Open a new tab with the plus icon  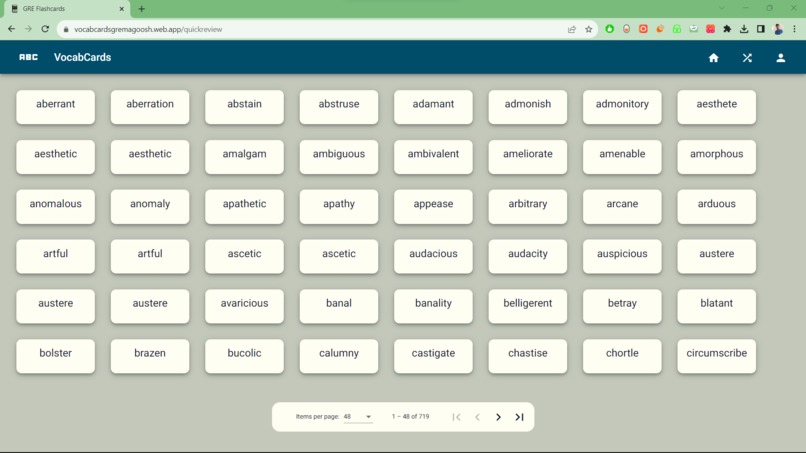coord(141,9)
